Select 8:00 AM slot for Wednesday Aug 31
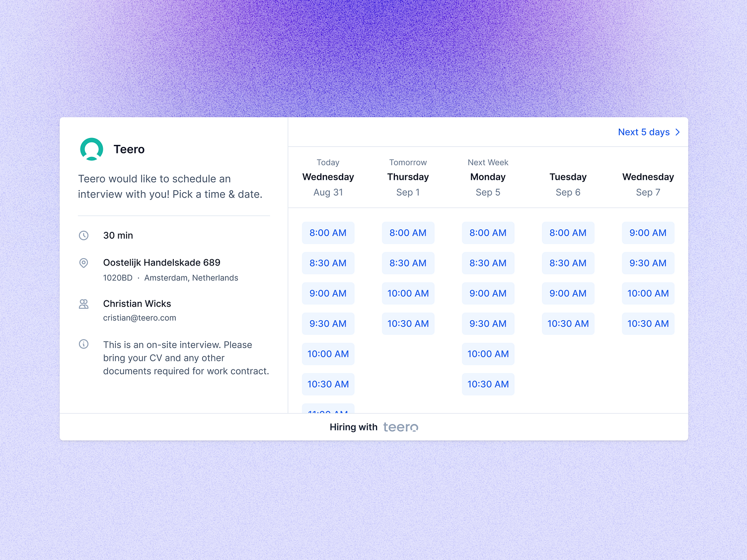747x560 pixels. click(328, 232)
